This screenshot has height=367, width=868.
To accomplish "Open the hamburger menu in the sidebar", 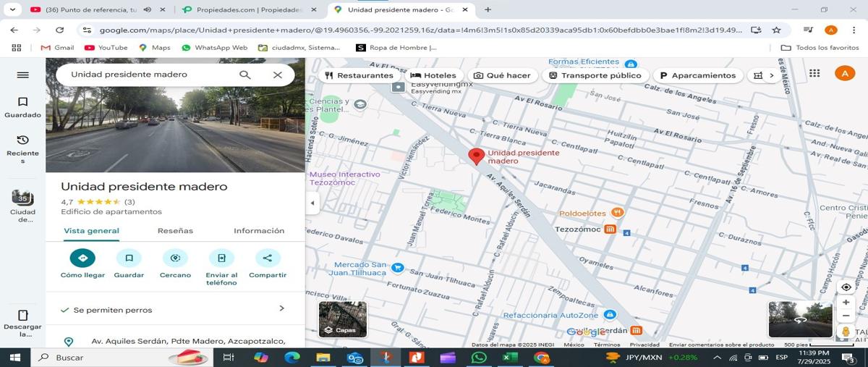I will [22, 75].
